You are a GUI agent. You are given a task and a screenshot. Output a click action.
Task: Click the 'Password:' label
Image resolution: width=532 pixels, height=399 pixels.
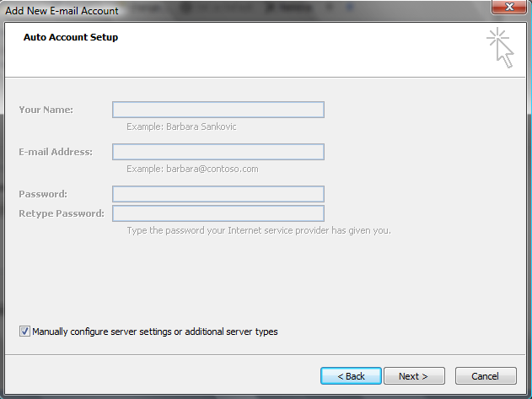[x=43, y=194]
